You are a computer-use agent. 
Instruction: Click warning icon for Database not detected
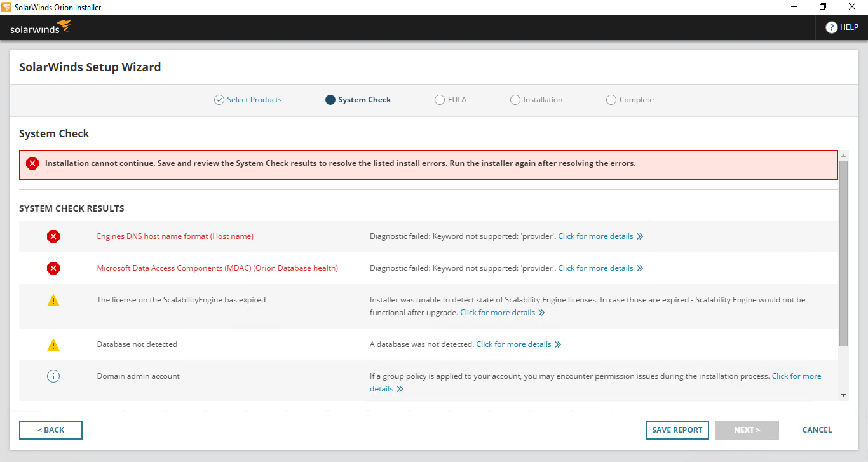pos(53,344)
